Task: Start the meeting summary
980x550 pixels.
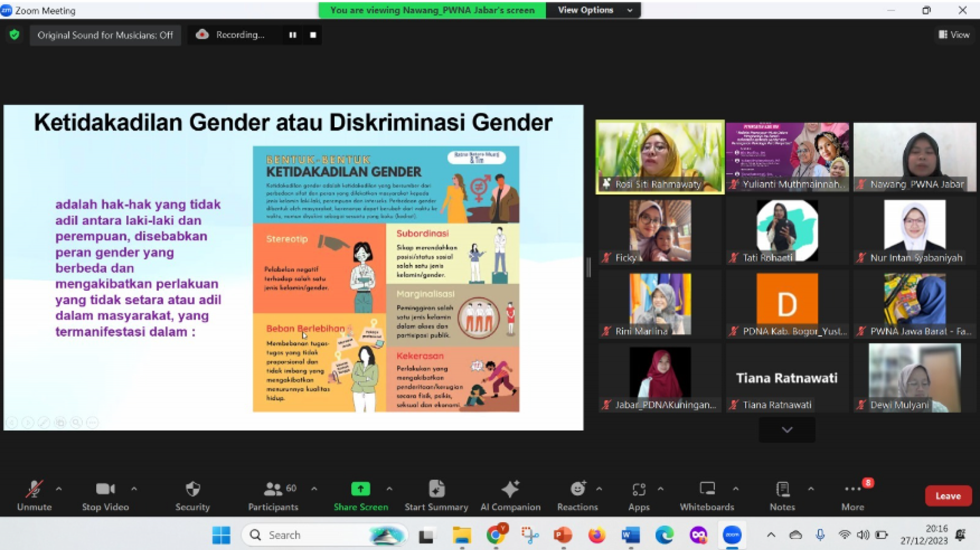Action: click(436, 489)
